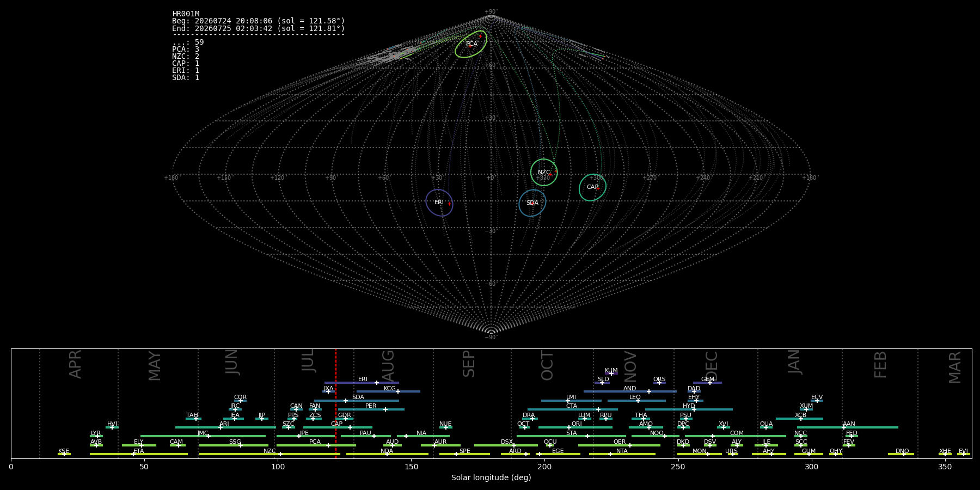Click the QUA shower peak marker
This screenshot has width=980, height=490.
click(x=766, y=427)
